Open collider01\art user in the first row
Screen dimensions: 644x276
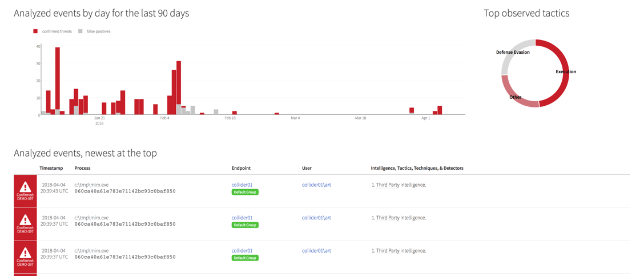tap(316, 185)
